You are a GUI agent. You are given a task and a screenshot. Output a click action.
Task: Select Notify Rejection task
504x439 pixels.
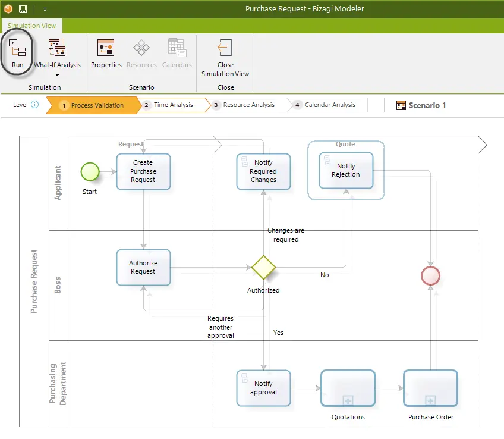pyautogui.click(x=346, y=171)
